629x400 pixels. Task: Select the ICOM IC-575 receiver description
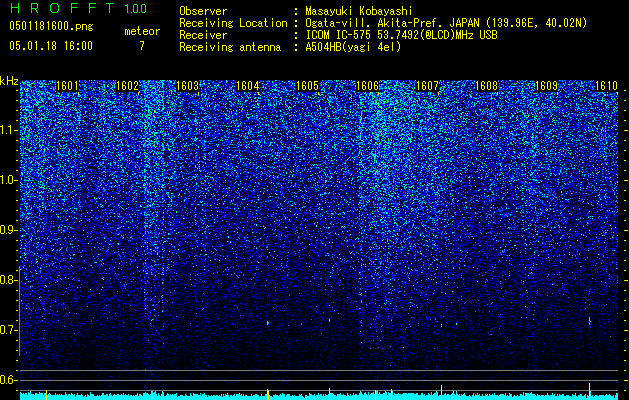pos(401,35)
